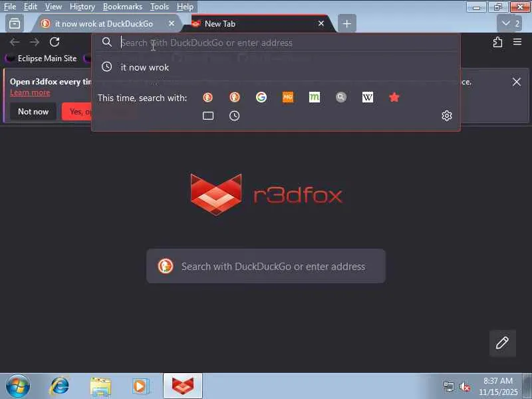Open the extensions puzzle icon
532x399 pixels.
tap(497, 42)
